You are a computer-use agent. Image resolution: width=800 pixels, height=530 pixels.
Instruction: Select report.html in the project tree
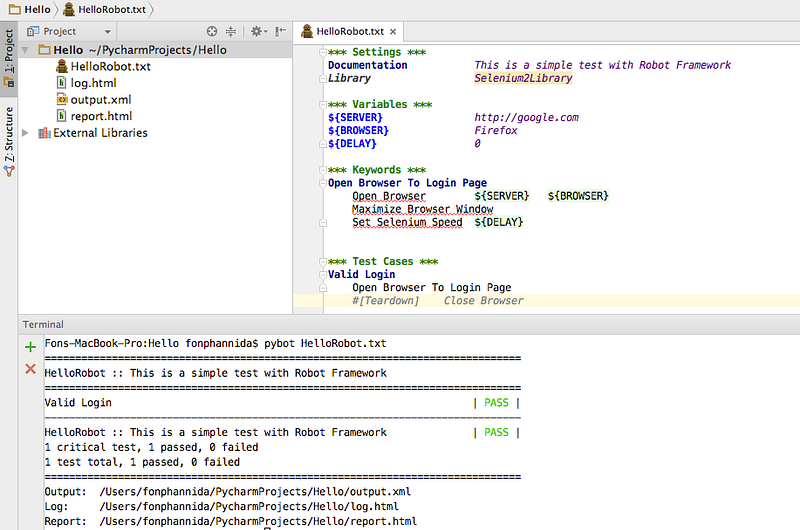(x=101, y=116)
